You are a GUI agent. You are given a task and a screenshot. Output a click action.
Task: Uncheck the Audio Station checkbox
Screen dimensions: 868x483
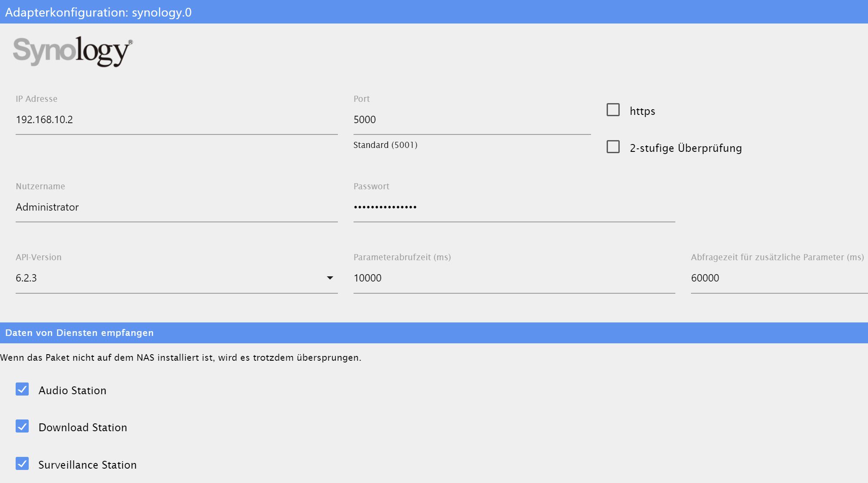click(x=22, y=389)
